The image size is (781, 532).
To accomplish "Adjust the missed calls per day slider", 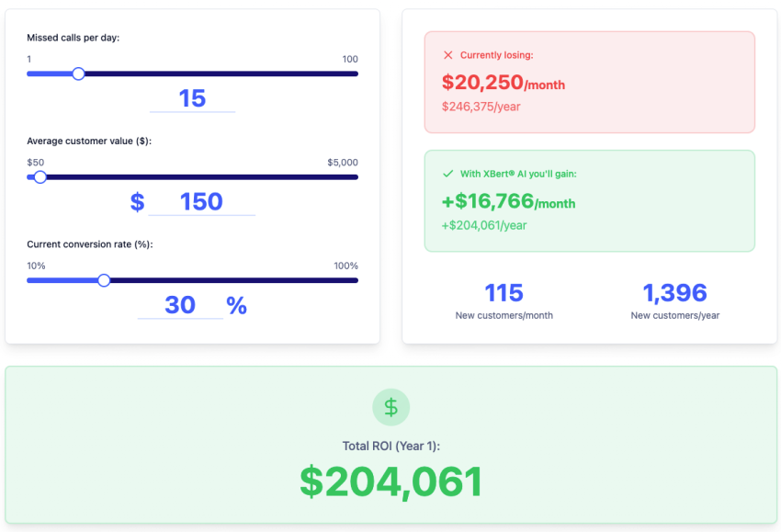I will pos(184,74).
